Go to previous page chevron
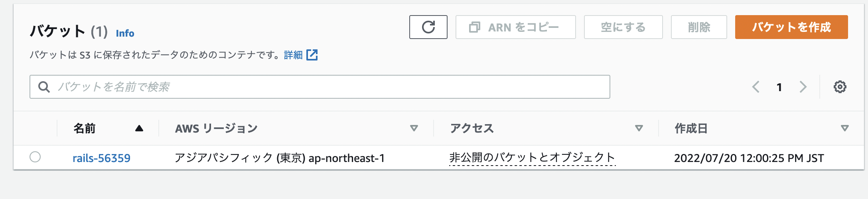The height and width of the screenshot is (199, 868). coord(756,87)
